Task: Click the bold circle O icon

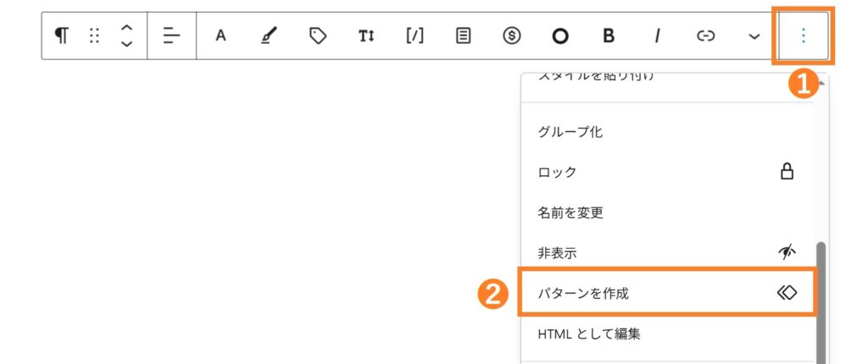Action: [560, 36]
